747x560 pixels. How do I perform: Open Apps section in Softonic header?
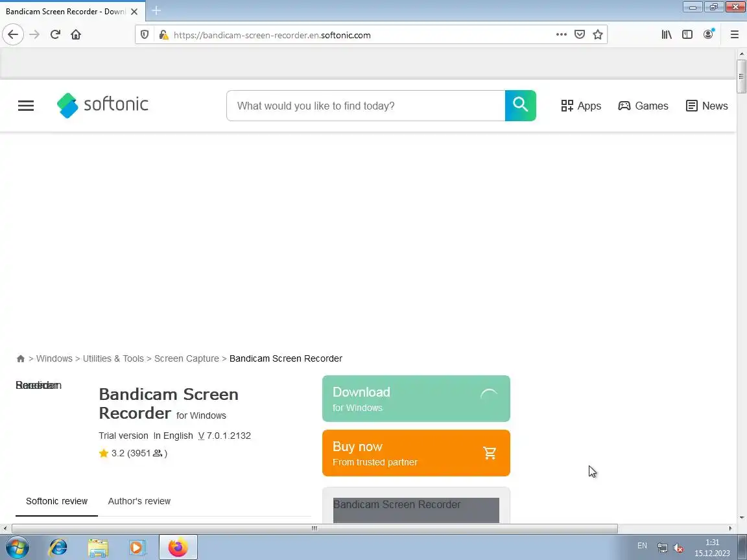coord(581,106)
